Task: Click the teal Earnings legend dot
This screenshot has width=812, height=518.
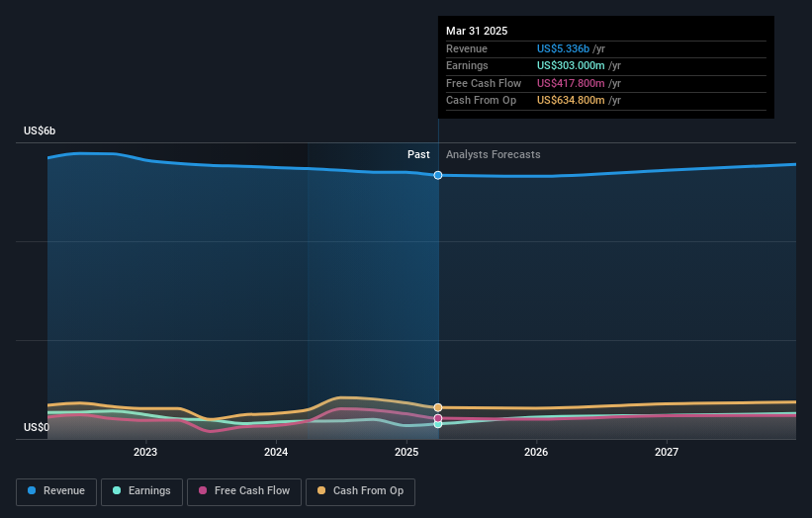Action: point(117,490)
